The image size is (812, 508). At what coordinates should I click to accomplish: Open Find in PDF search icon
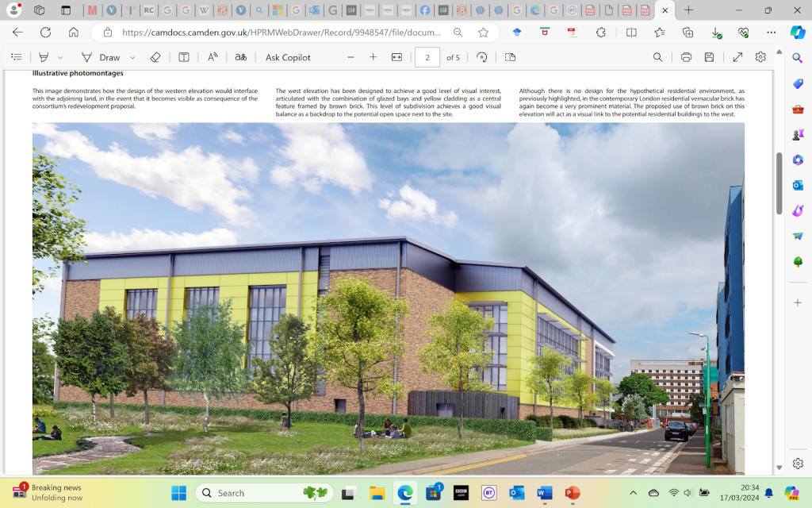coord(657,57)
